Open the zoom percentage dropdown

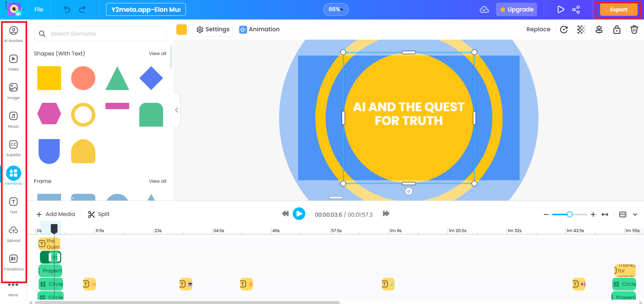[x=336, y=9]
